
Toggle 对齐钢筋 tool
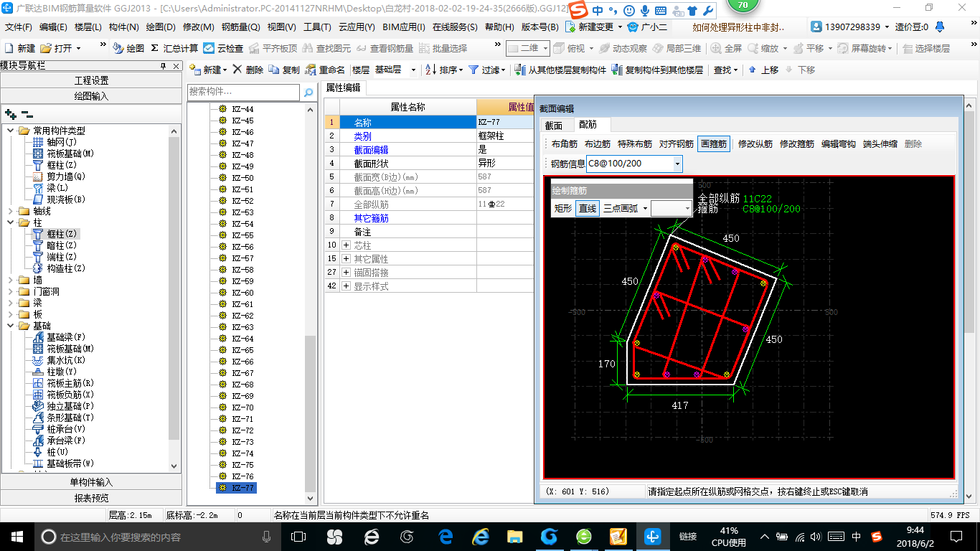pos(677,143)
